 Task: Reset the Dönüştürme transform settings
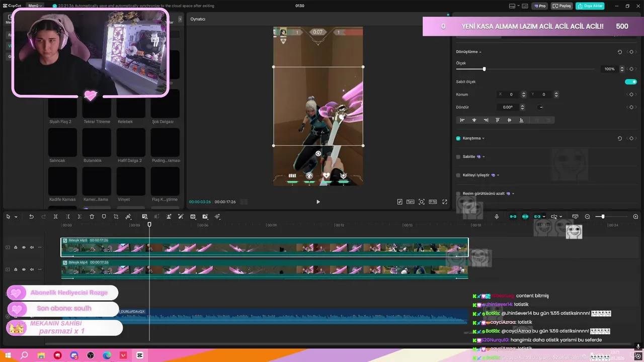click(x=620, y=52)
